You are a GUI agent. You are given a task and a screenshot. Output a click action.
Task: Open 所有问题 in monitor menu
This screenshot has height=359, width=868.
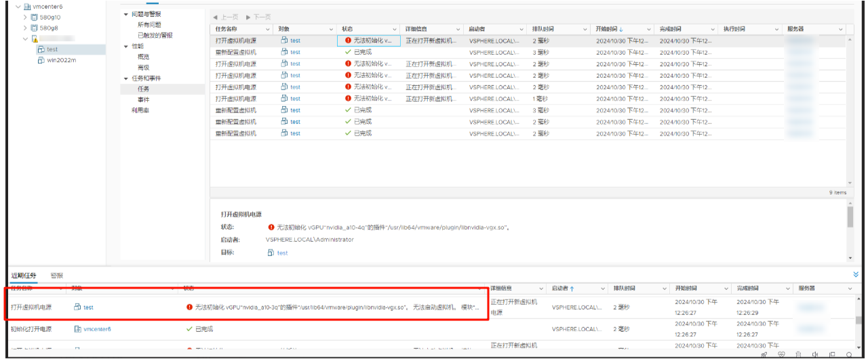click(x=149, y=24)
